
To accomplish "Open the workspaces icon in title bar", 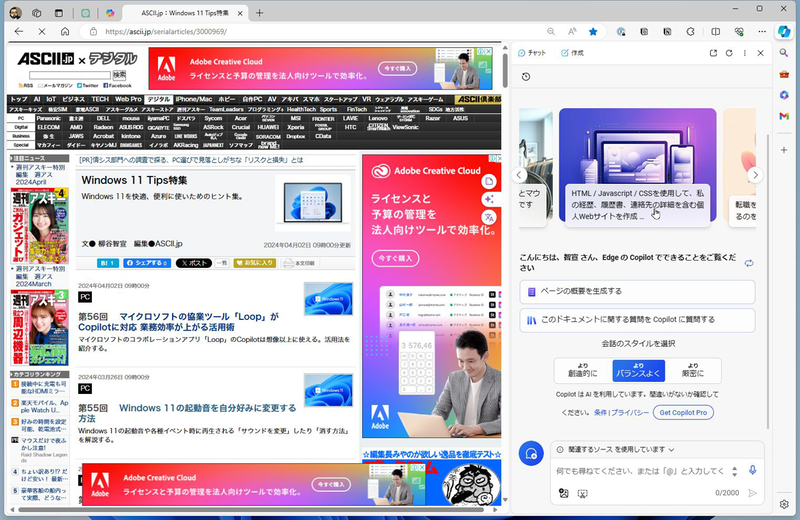I will [x=36, y=13].
